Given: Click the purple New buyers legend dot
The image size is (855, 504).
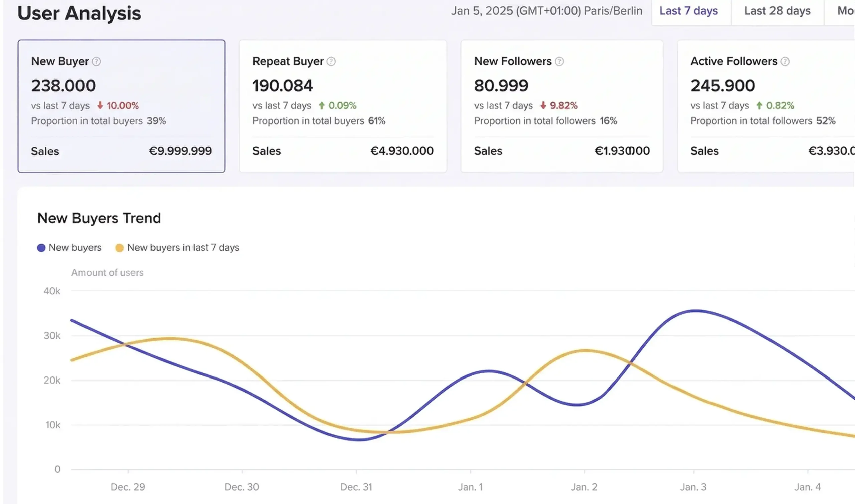Looking at the screenshot, I should 41,247.
